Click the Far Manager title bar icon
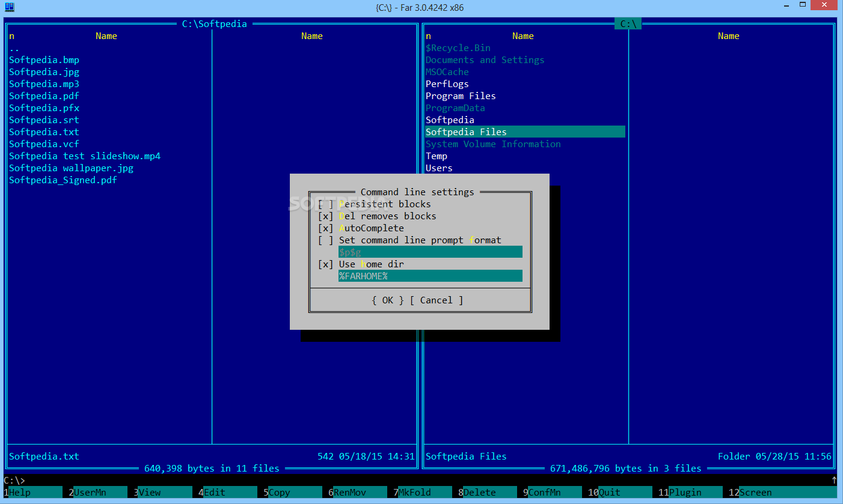The height and width of the screenshot is (504, 843). (x=9, y=7)
